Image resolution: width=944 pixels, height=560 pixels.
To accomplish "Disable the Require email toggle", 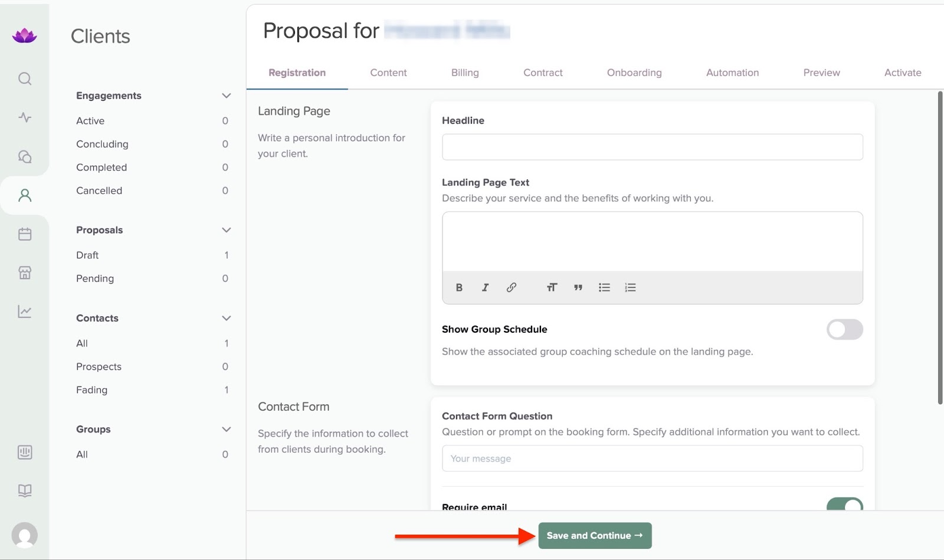I will pyautogui.click(x=845, y=504).
